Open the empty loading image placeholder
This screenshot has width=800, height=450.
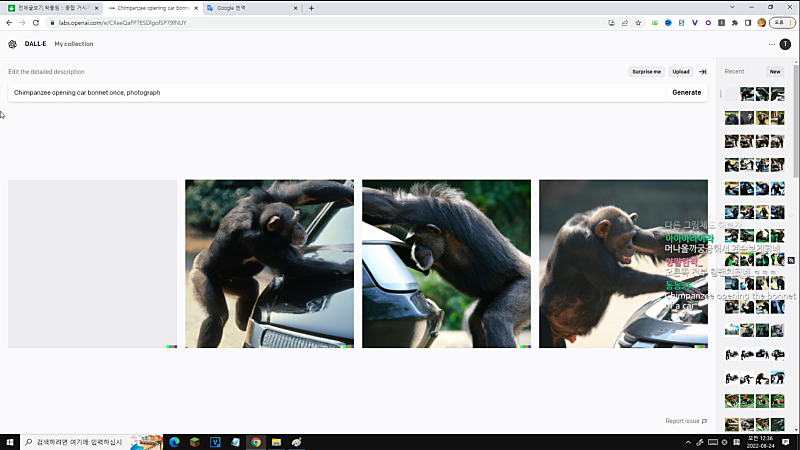point(92,264)
